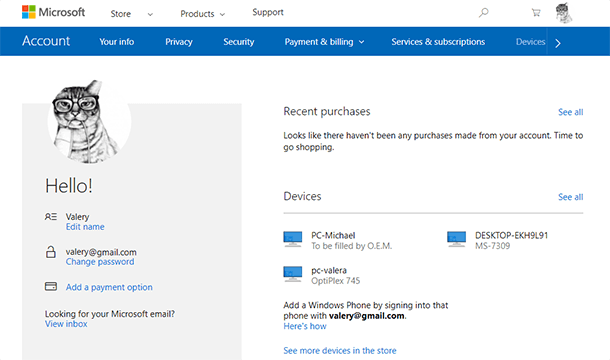Screen dimensions: 610x360
Task: Click the OptiPlex 745 model text
Action: pos(335,281)
